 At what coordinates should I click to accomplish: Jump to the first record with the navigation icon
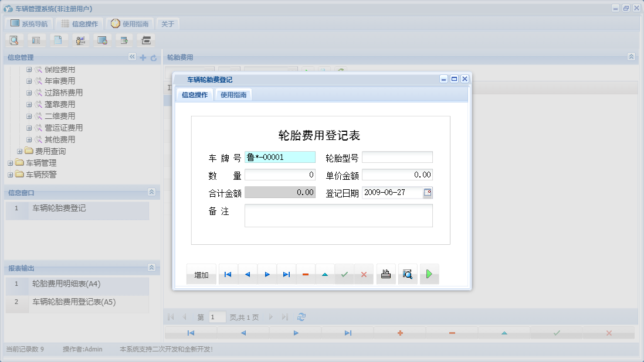[228, 274]
